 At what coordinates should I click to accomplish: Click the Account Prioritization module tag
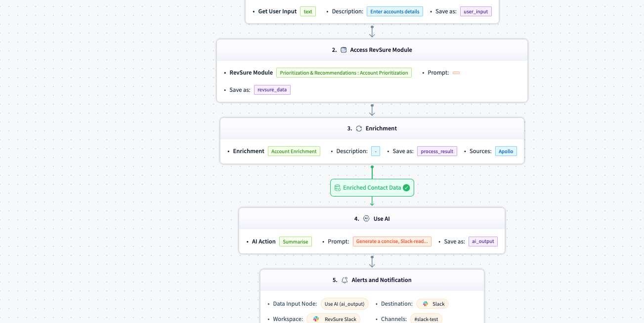tap(344, 73)
